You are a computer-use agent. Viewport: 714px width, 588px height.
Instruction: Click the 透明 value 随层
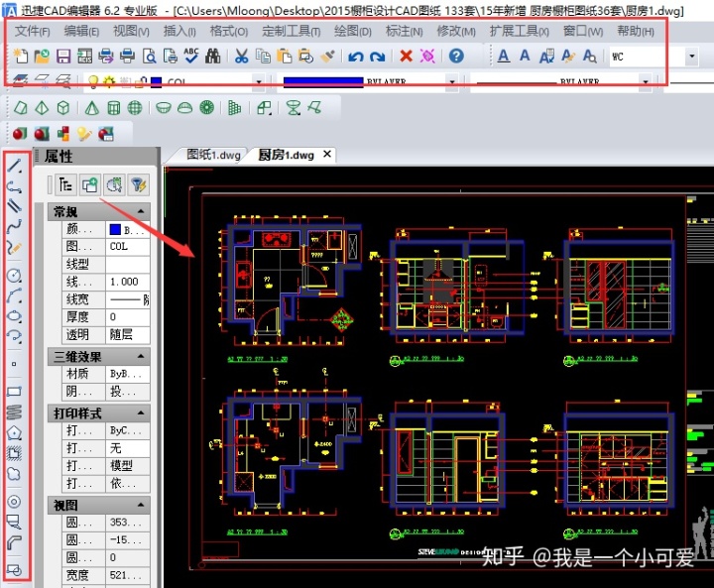pos(128,334)
